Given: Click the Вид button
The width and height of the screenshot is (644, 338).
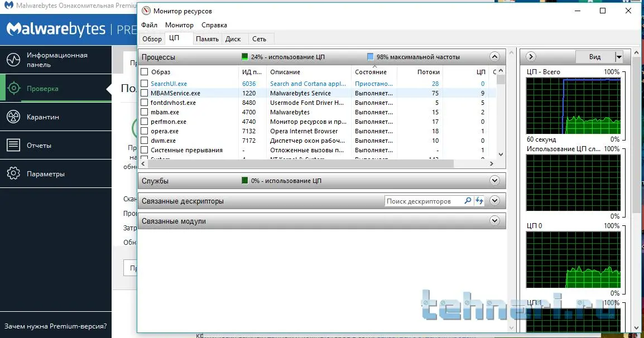Looking at the screenshot, I should (x=595, y=57).
